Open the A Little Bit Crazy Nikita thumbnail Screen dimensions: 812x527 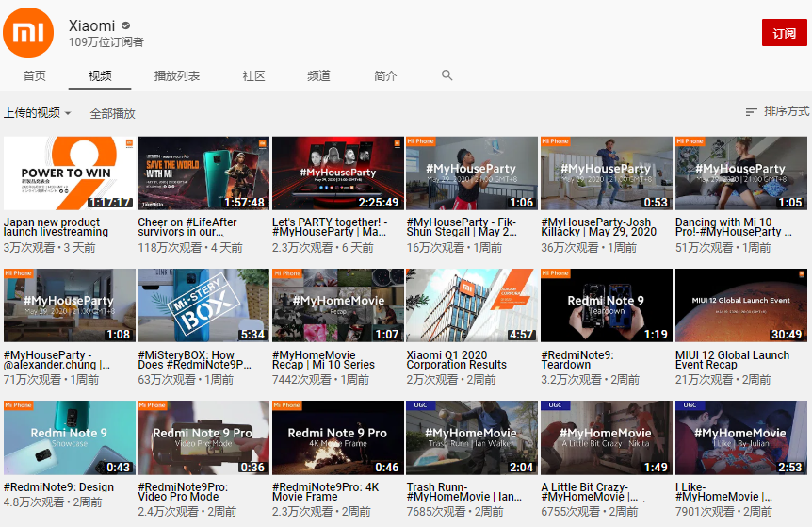click(x=607, y=437)
